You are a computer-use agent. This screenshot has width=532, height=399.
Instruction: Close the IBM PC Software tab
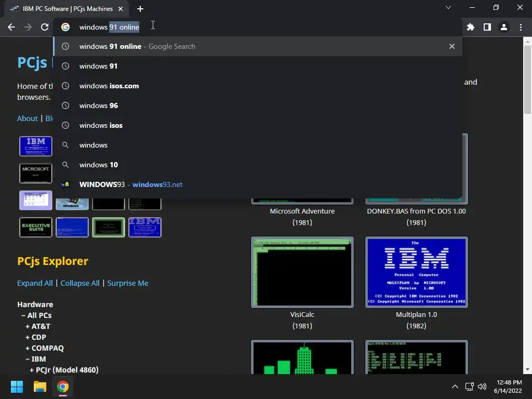[x=121, y=9]
